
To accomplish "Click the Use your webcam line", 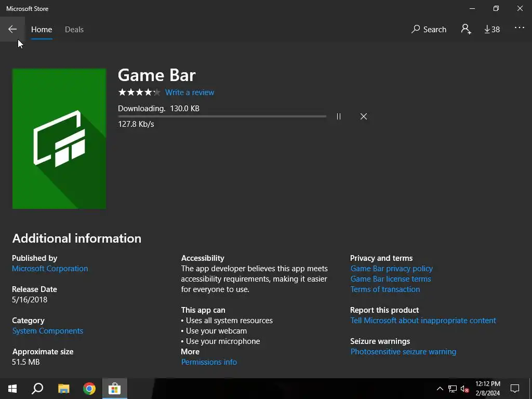I will coord(214,331).
